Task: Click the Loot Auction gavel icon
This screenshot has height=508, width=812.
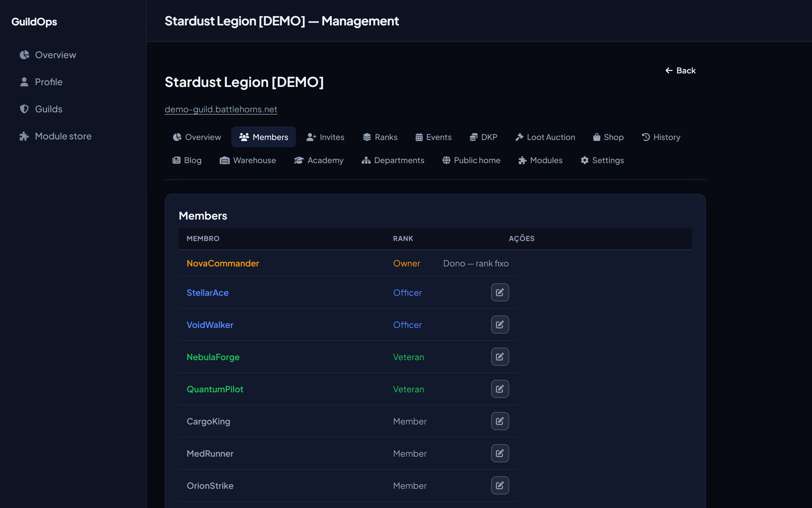Action: (x=519, y=137)
